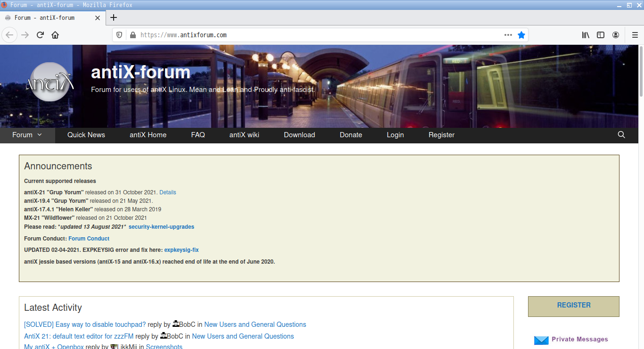View site security padlock details
The width and height of the screenshot is (644, 349).
click(x=132, y=35)
